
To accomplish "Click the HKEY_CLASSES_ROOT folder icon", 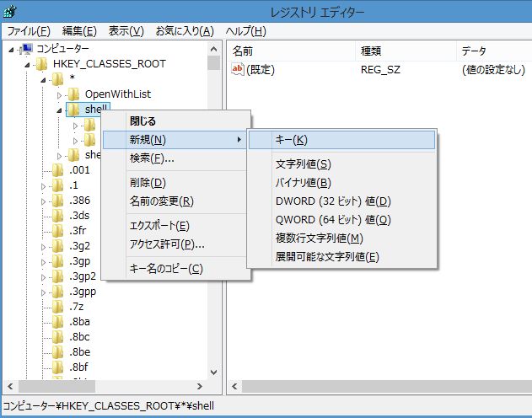I will 41,64.
